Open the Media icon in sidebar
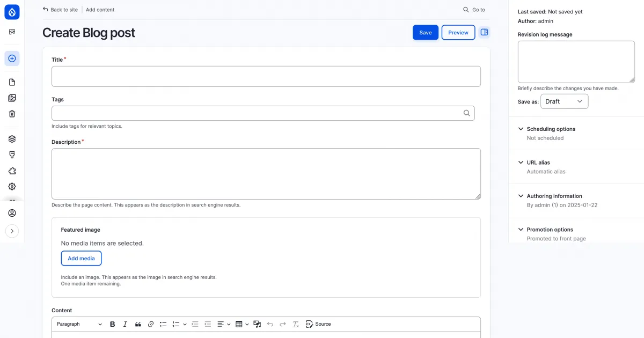This screenshot has width=644, height=338. pos(12,98)
